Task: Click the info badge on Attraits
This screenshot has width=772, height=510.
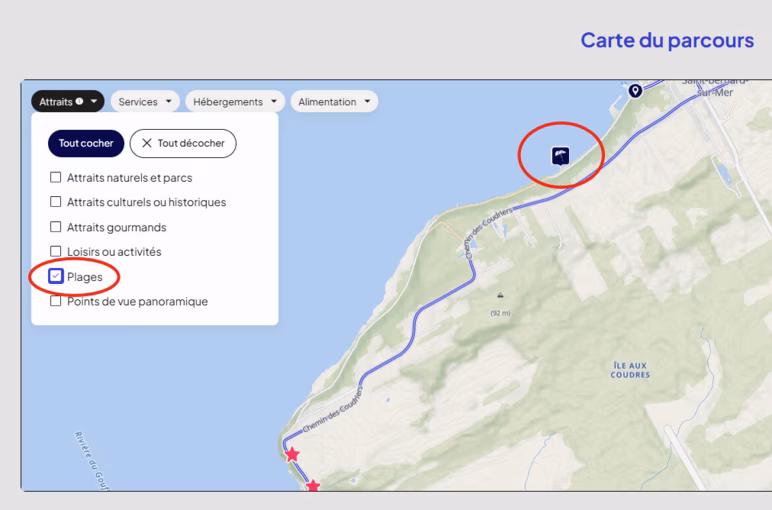Action: tap(79, 101)
